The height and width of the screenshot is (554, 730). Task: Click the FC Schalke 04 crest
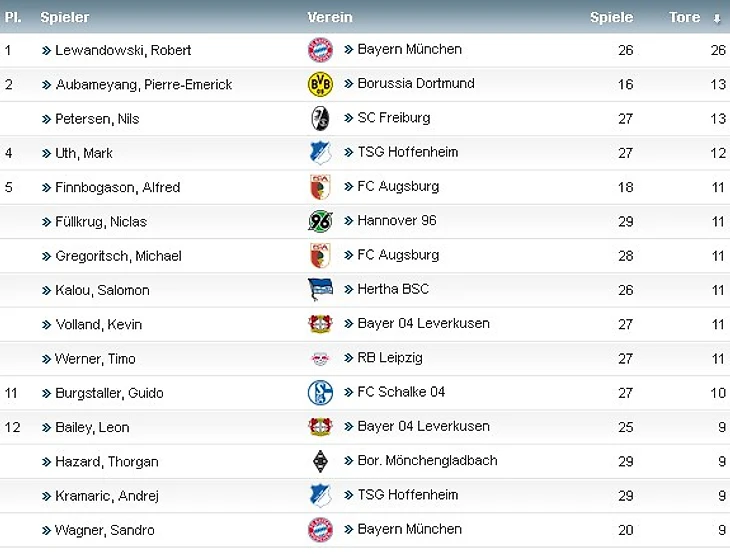pyautogui.click(x=320, y=393)
